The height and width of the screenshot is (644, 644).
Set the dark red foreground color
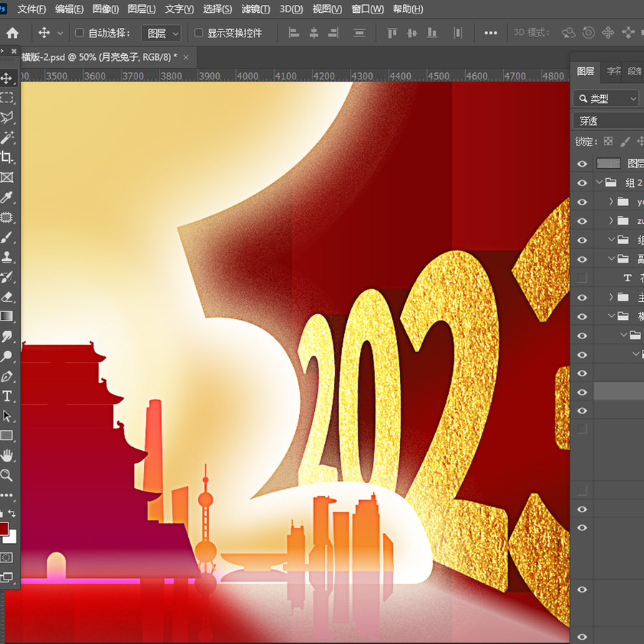(x=4, y=528)
